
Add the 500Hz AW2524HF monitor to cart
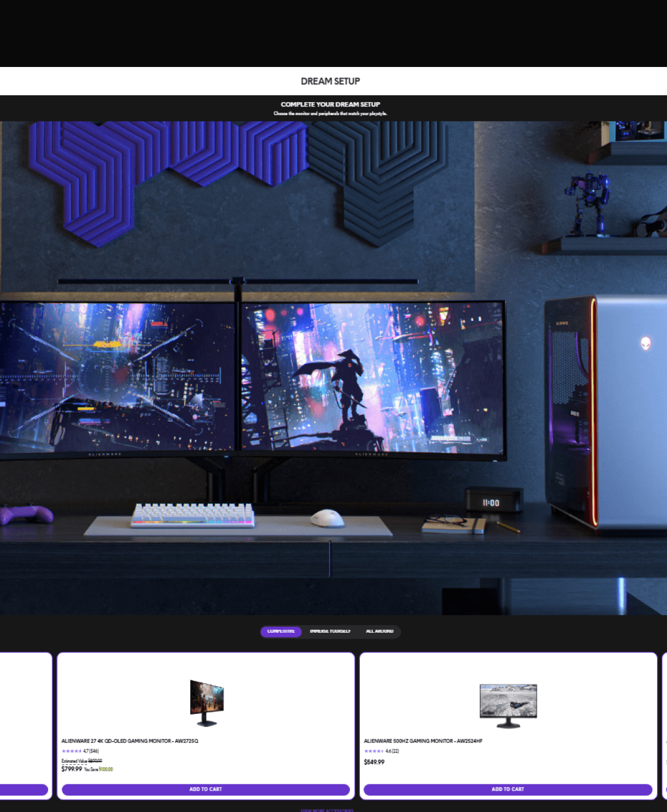(x=508, y=790)
